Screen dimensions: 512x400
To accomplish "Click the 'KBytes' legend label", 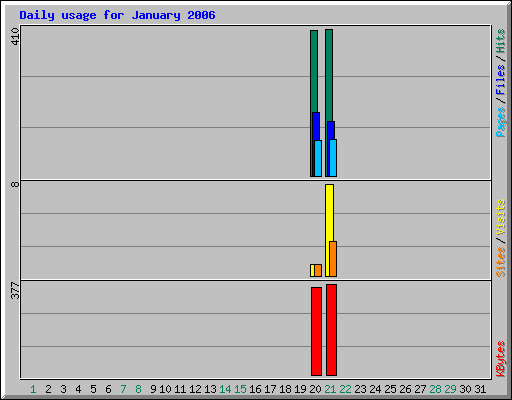I will [x=500, y=359].
